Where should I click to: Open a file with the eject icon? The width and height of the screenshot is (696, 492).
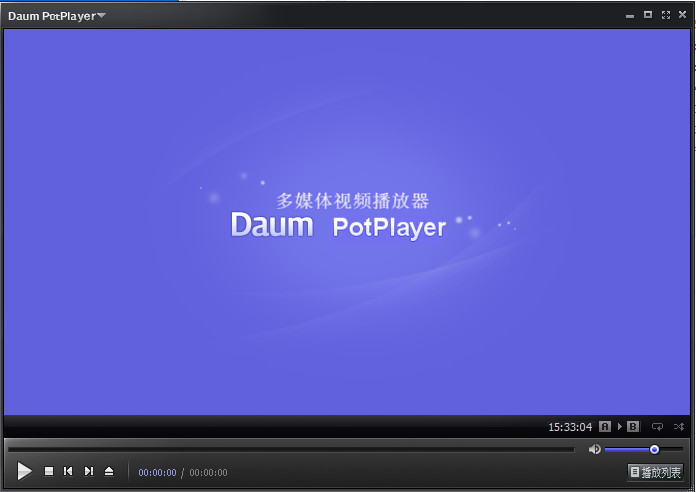click(x=109, y=471)
